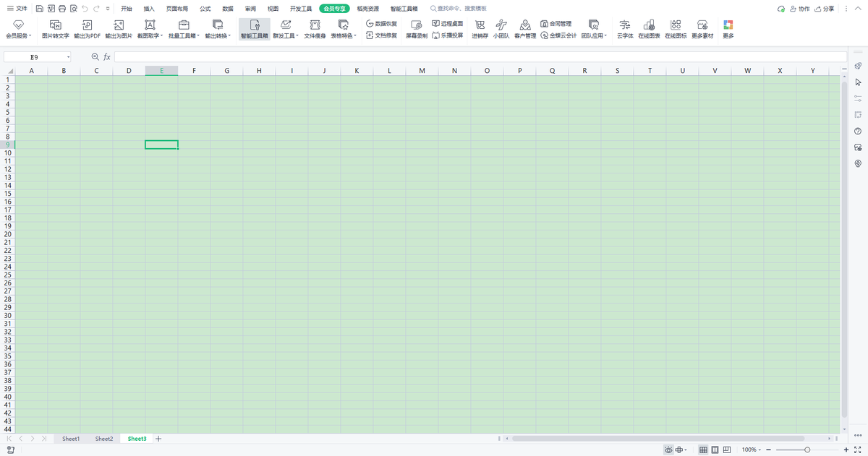This screenshot has height=456, width=868.
Task: Click the zoom slider handle
Action: click(x=807, y=449)
